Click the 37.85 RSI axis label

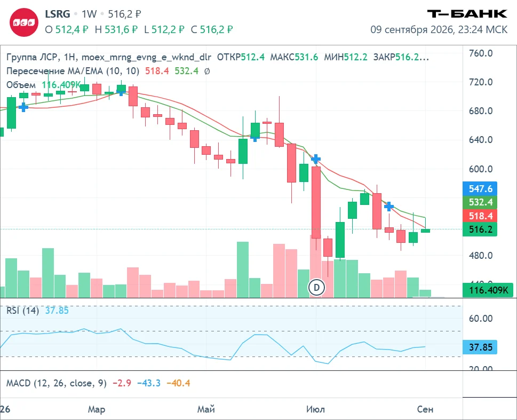tap(480, 347)
